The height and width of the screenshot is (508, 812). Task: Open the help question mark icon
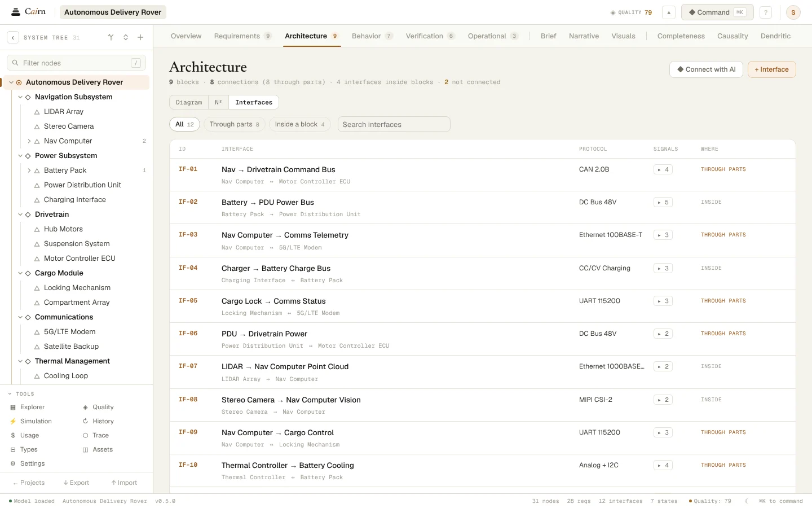click(766, 12)
